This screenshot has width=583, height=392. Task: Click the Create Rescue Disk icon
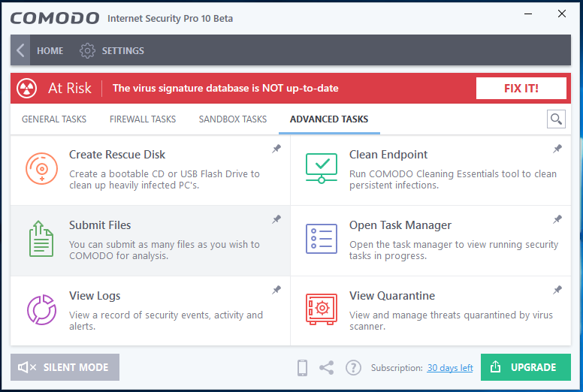point(41,168)
